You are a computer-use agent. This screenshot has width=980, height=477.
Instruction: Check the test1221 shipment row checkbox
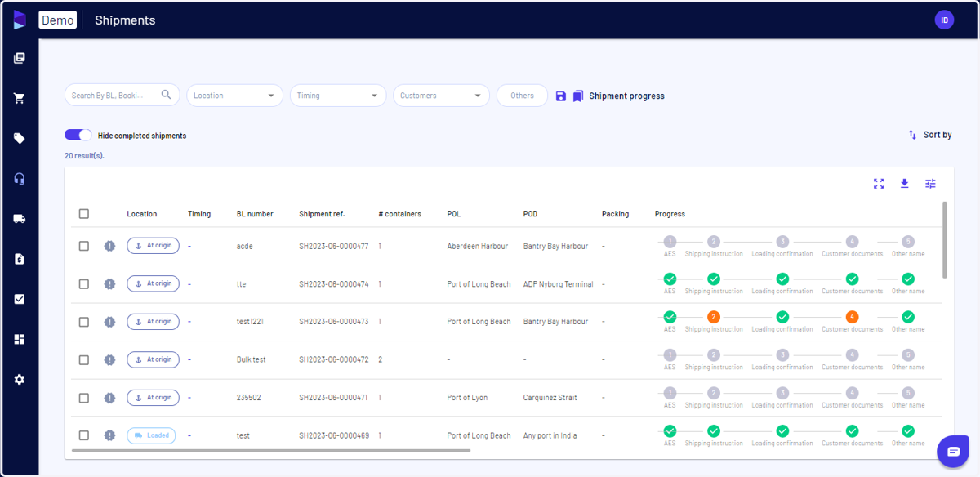coord(84,322)
